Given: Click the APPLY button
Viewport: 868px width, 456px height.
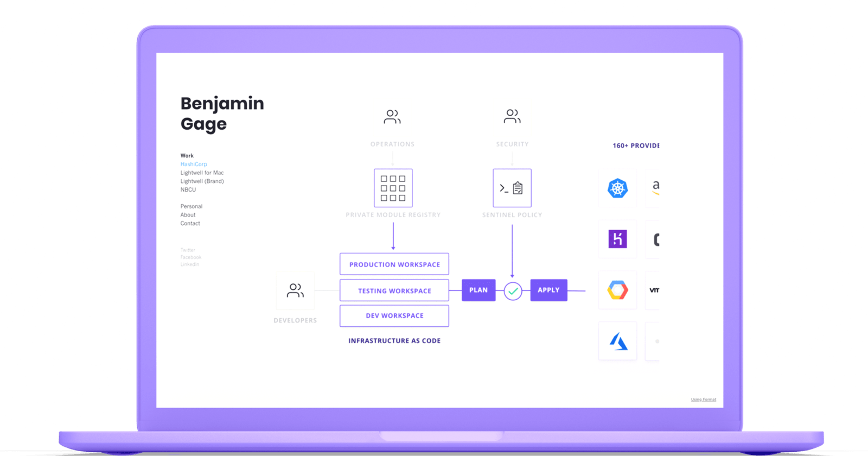Looking at the screenshot, I should (548, 290).
